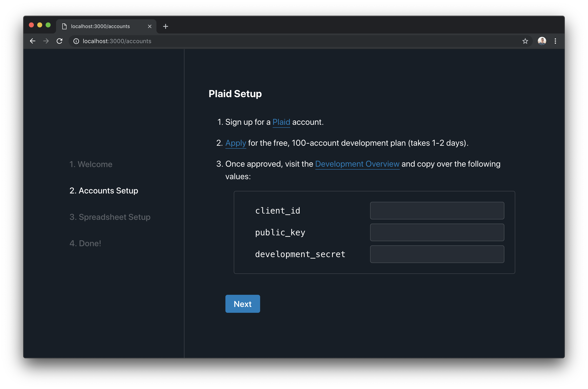The image size is (588, 389).
Task: Open the Chrome profile avatar
Action: [542, 41]
